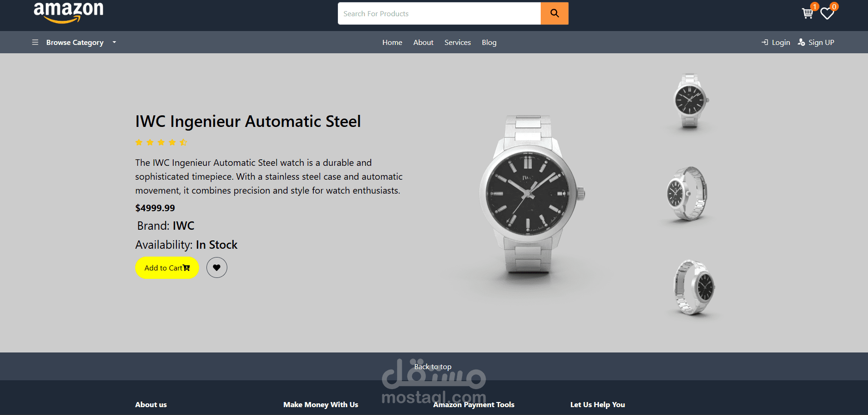Focus the Search For Products field
Viewport: 868px width, 415px height.
(x=439, y=13)
